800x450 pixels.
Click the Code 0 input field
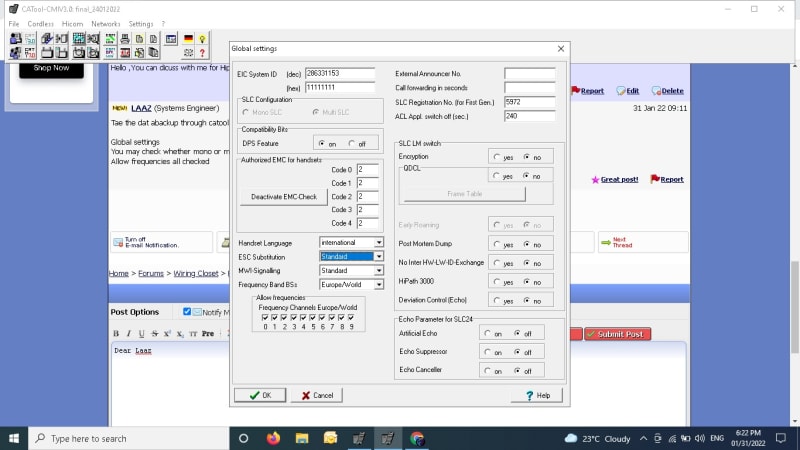coord(367,169)
